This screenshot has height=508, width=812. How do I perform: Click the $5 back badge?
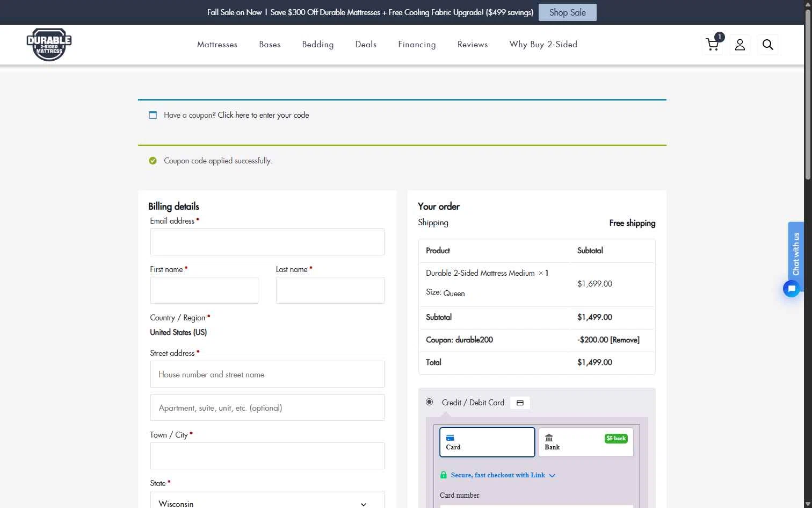pyautogui.click(x=616, y=439)
